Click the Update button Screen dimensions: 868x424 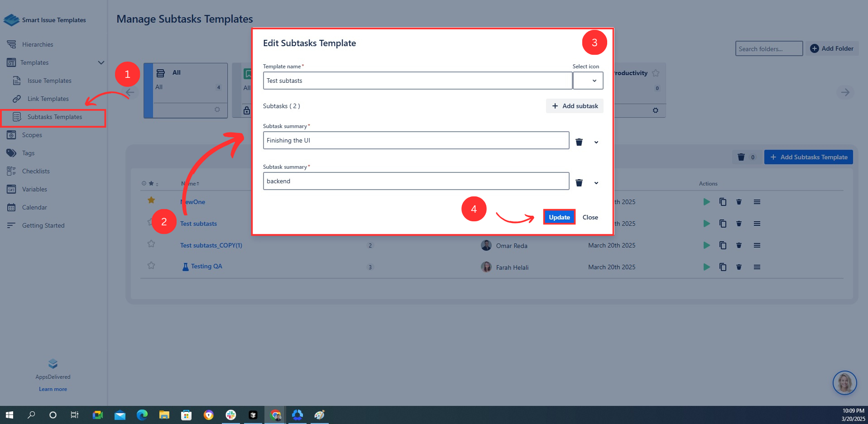click(x=559, y=217)
